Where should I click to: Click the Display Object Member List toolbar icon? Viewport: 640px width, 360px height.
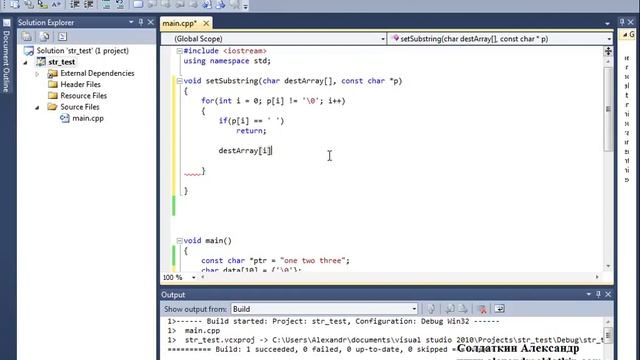(x=15, y=4)
